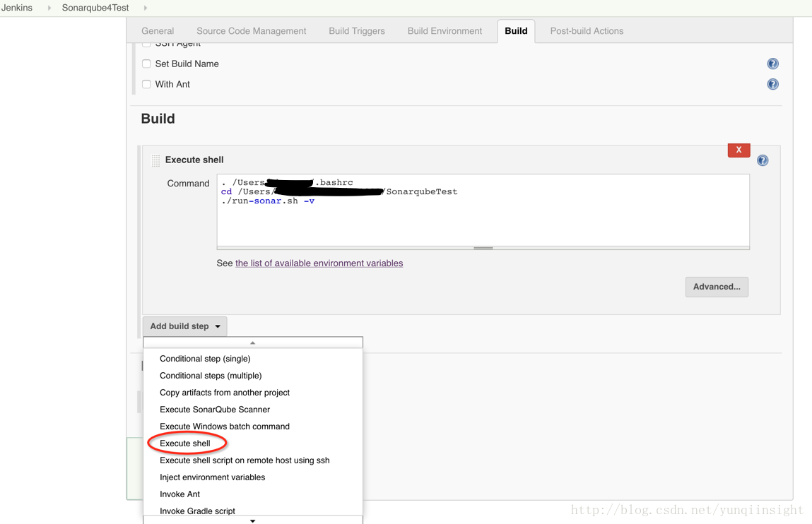Expand breadcrumb arrow after Jenkins
Viewport: 812px width, 524px height.
[49, 8]
